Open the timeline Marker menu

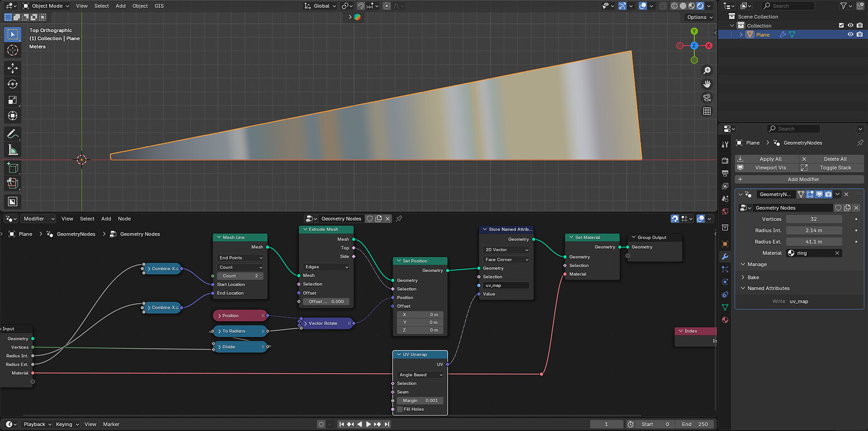111,424
